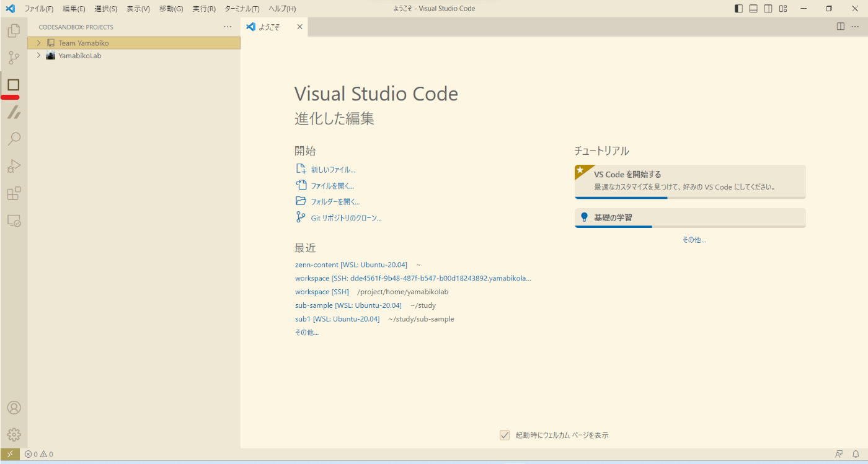Click the 開始 section heading
This screenshot has height=464, width=868.
pos(305,151)
